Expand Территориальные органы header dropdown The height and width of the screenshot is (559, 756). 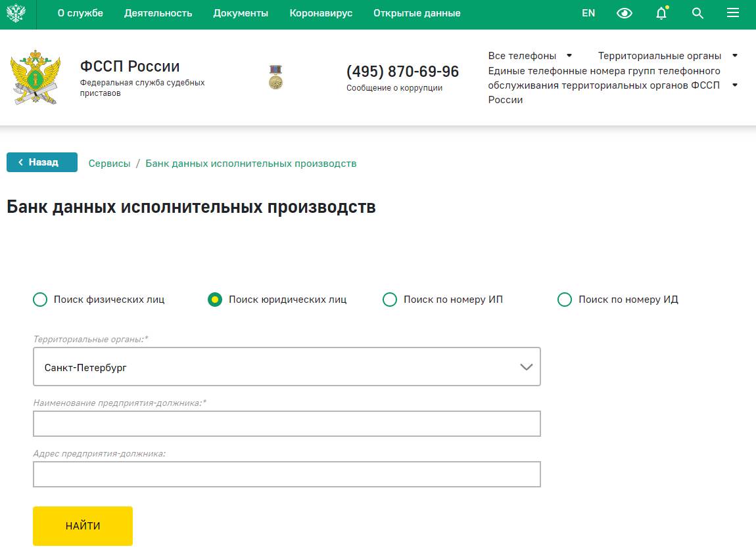[668, 56]
